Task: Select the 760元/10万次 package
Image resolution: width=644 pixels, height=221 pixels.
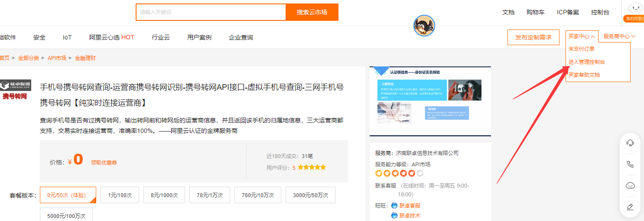Action: (258, 195)
